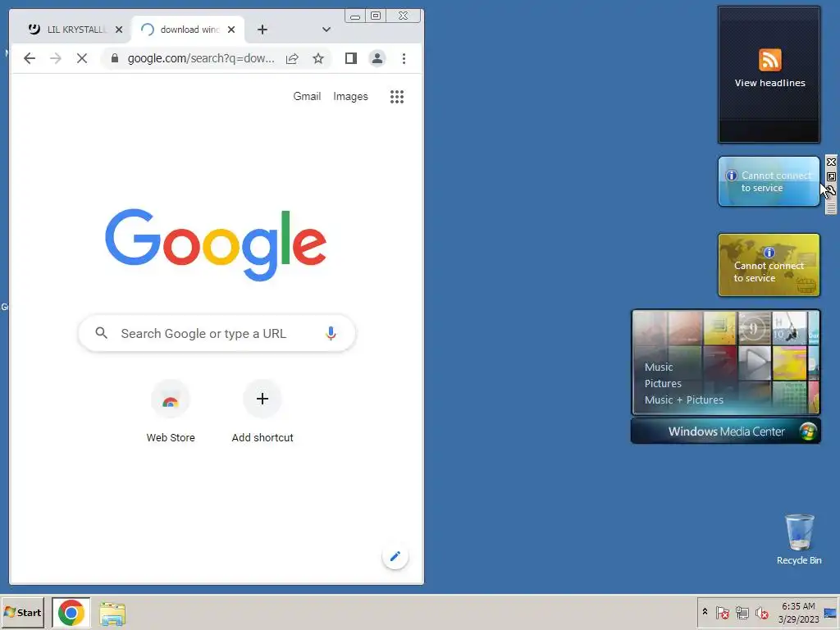The image size is (840, 630).
Task: Open the Gmail link
Action: [307, 97]
